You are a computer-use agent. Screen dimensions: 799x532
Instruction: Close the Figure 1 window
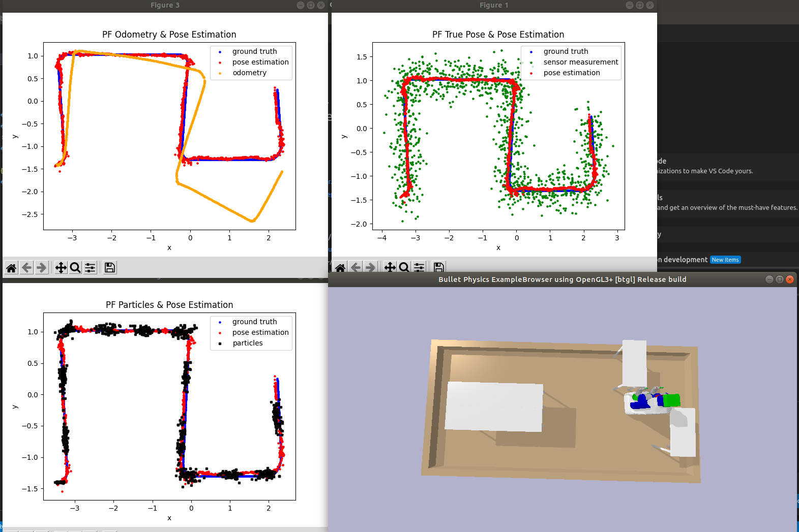click(x=650, y=5)
